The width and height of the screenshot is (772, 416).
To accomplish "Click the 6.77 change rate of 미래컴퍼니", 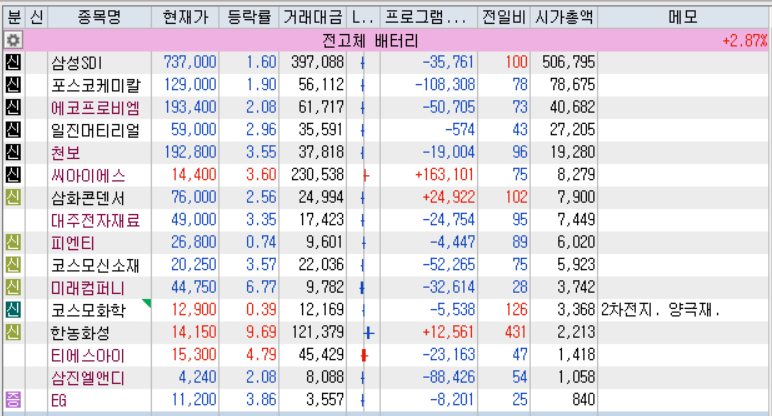I will tap(261, 287).
